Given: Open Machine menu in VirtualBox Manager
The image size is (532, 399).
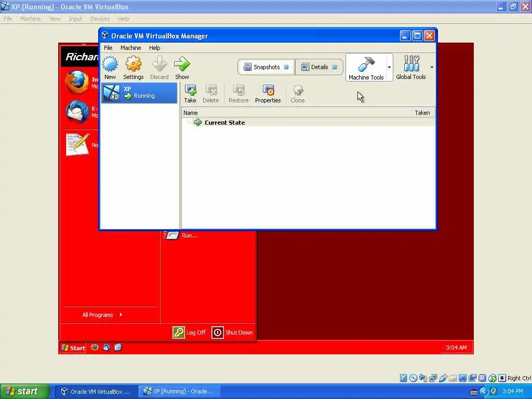Looking at the screenshot, I should (130, 48).
